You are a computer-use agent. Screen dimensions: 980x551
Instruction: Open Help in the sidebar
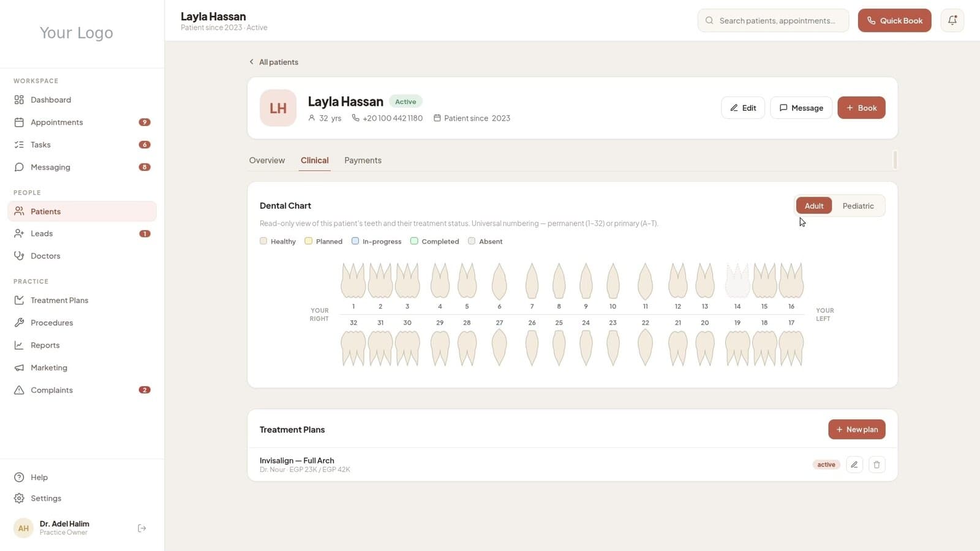[81, 477]
